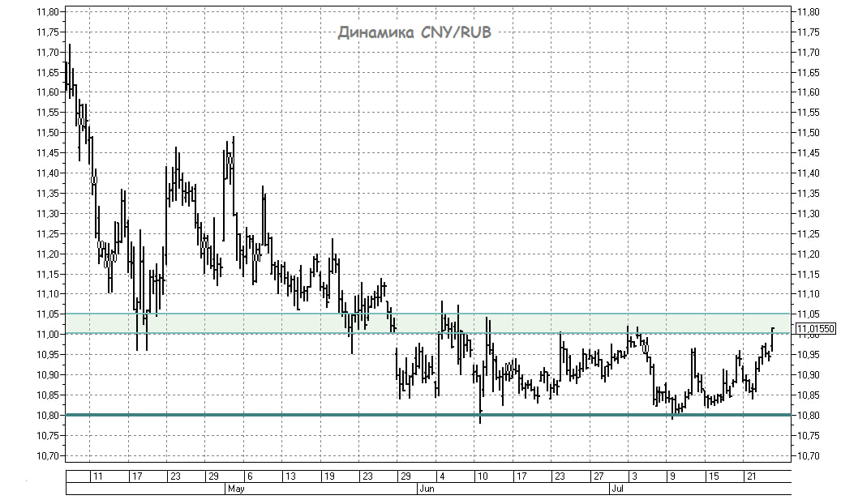Click 11,50 on the left price axis
The image size is (841, 504).
tap(49, 132)
